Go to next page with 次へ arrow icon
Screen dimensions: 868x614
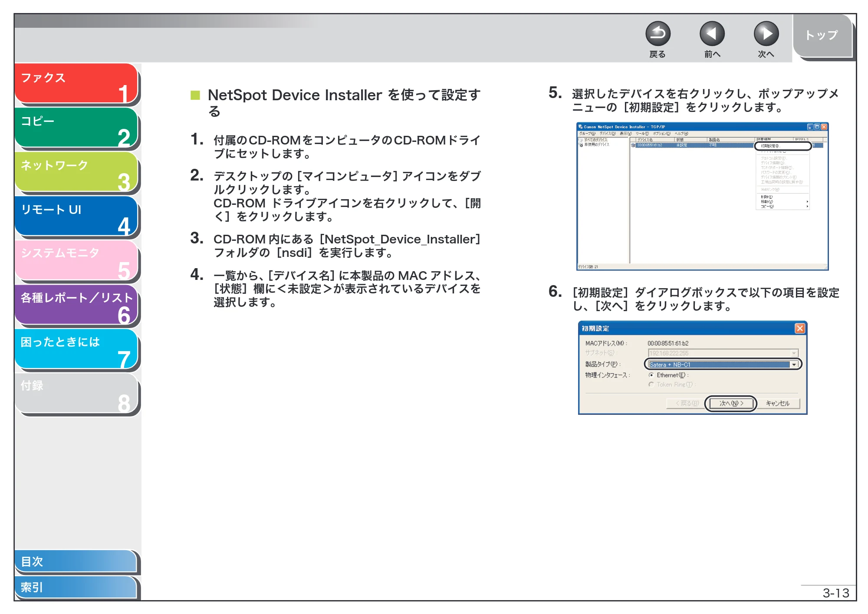click(766, 33)
